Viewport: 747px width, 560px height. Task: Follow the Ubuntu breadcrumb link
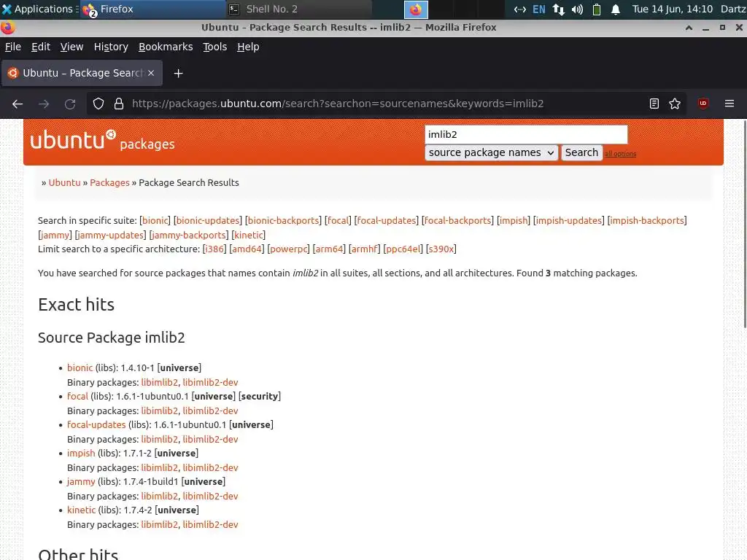pos(64,183)
